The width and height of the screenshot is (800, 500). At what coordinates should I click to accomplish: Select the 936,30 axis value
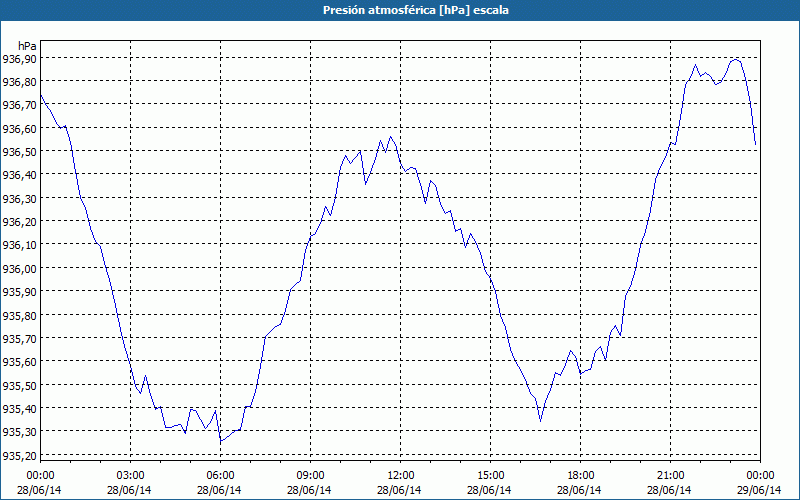pos(20,198)
